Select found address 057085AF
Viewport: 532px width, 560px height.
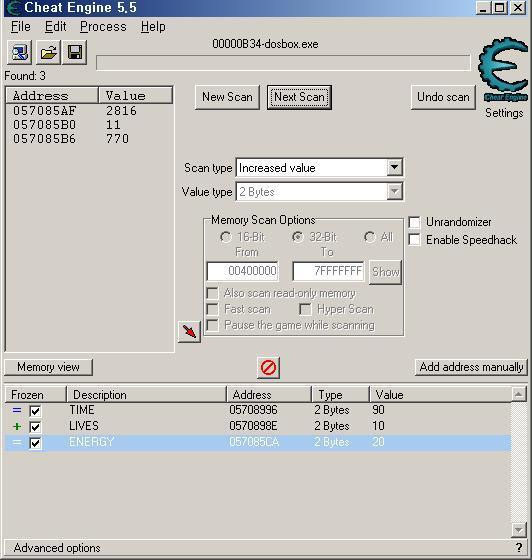point(45,111)
